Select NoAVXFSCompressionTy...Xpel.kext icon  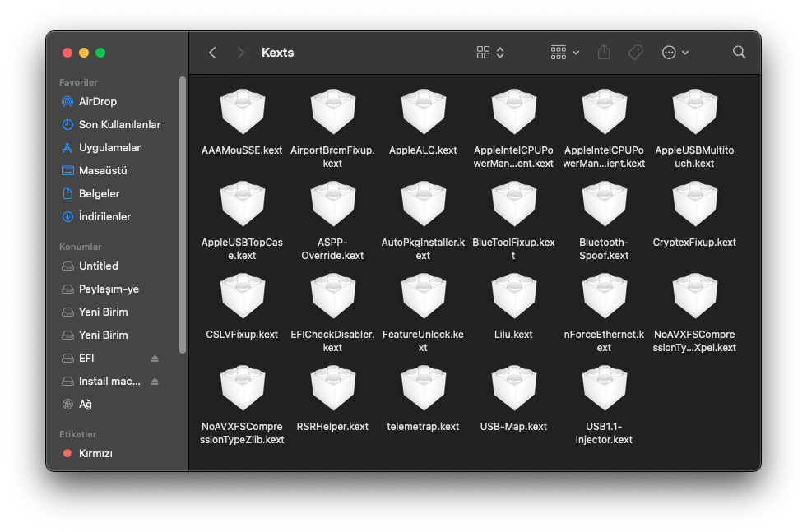pos(695,296)
